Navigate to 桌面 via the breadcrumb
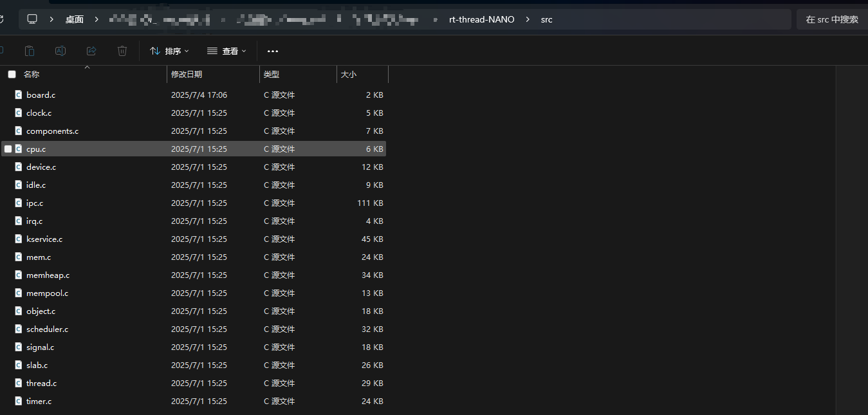The height and width of the screenshot is (415, 868). coord(74,19)
